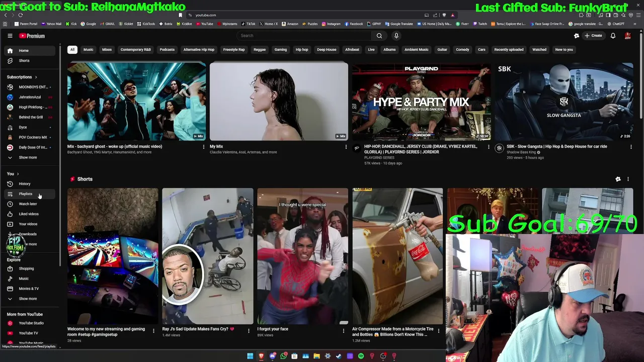Open Music under Explore
644x362 pixels.
tap(30, 279)
